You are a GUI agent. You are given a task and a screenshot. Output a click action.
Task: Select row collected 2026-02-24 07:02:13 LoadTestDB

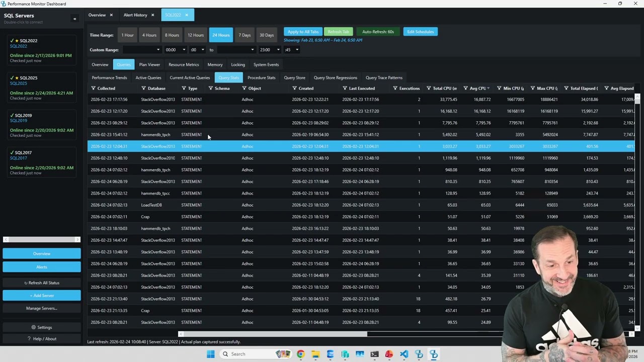[361, 205]
